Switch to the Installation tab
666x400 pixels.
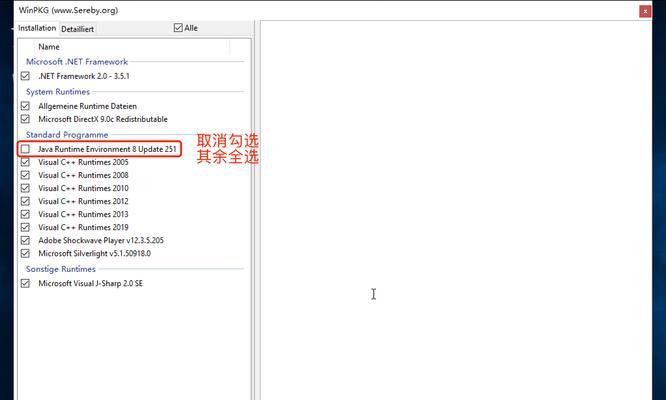37,28
